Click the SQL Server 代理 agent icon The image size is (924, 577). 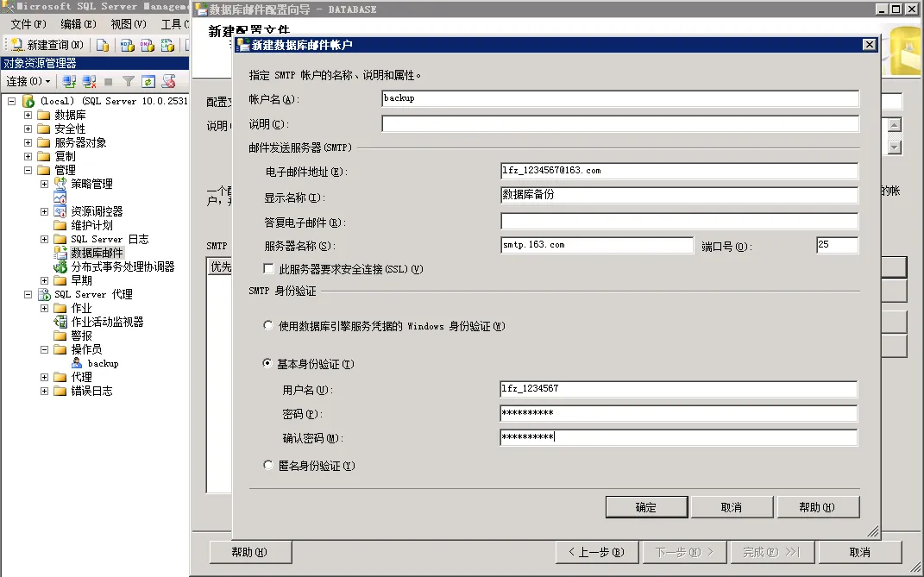coord(44,294)
